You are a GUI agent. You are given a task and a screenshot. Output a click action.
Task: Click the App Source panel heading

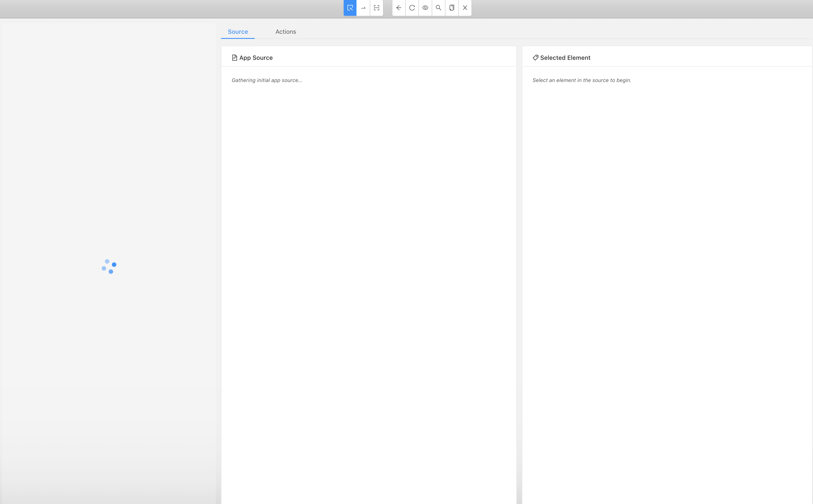coord(256,58)
